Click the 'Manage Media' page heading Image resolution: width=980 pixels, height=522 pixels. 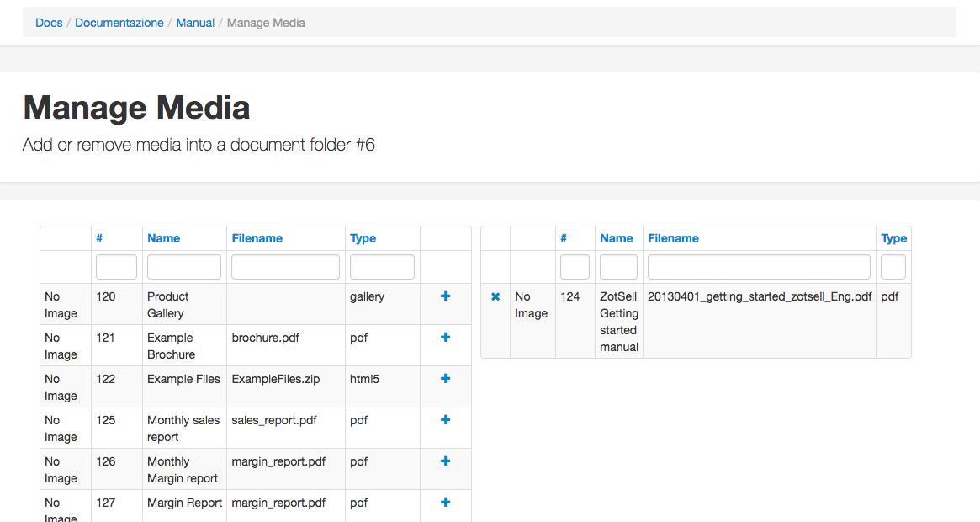click(136, 108)
